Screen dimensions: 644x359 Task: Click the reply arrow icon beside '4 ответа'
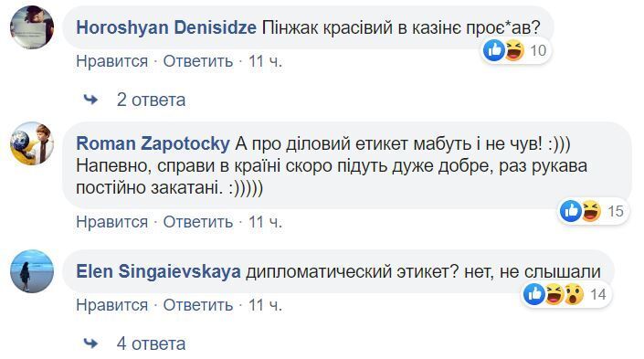90,343
